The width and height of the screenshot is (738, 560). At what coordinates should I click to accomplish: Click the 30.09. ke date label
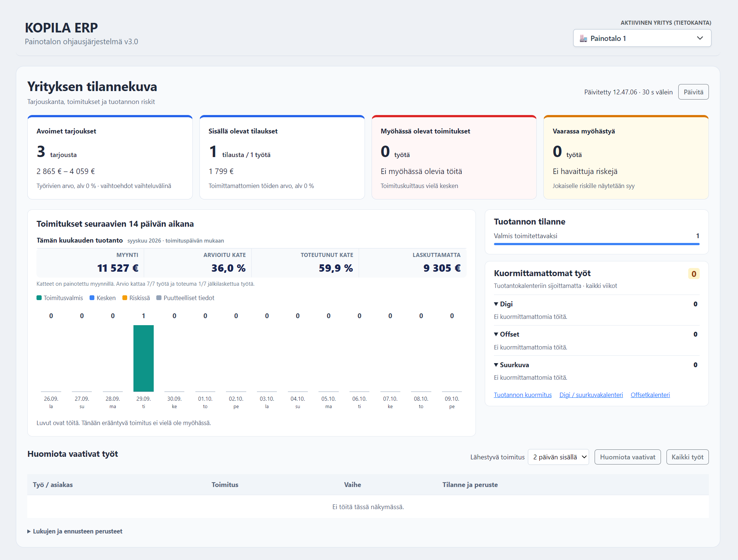[x=174, y=402]
